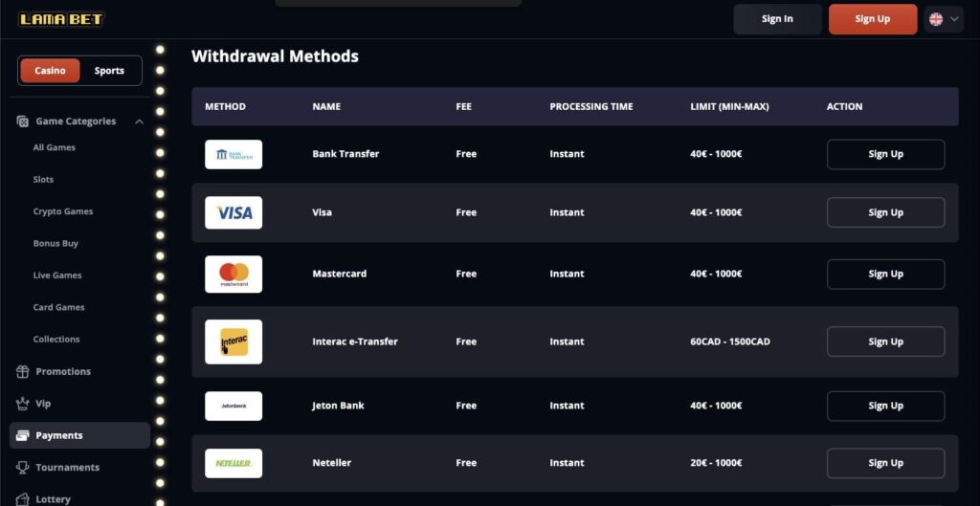Click the orange Sign Up header button
Viewport: 980px width, 506px height.
(x=873, y=19)
